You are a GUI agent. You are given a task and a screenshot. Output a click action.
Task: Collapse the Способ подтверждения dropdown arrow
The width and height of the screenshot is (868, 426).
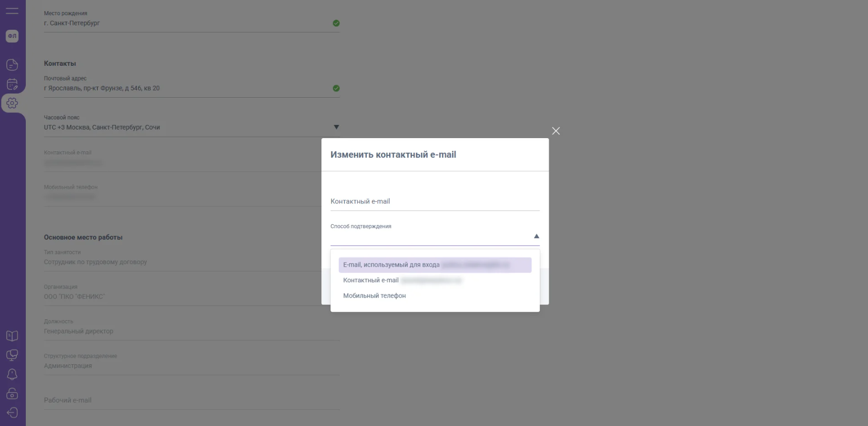point(536,236)
